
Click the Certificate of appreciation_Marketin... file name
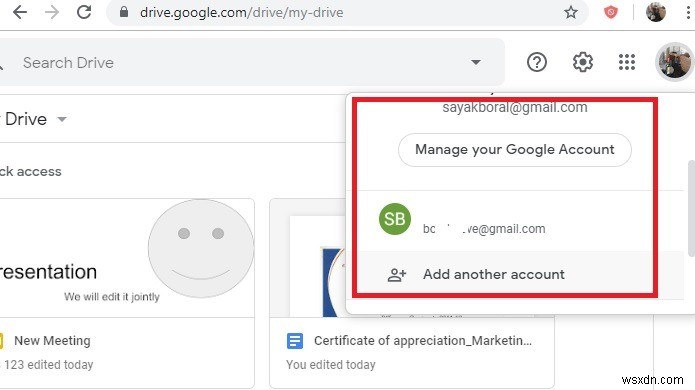point(423,340)
